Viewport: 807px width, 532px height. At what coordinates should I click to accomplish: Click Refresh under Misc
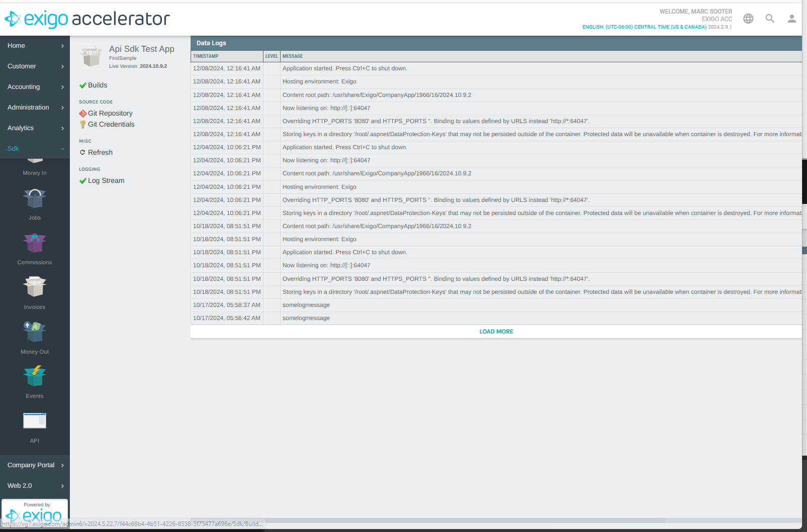click(100, 153)
